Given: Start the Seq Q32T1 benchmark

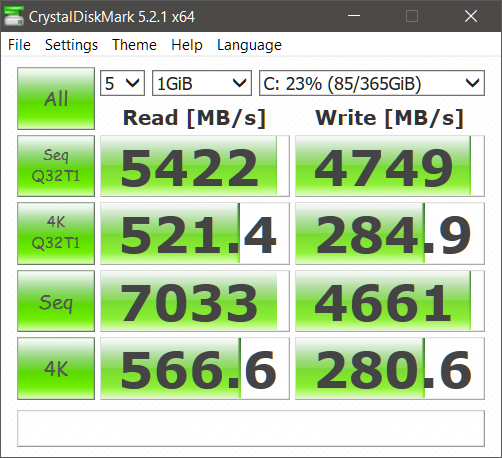Looking at the screenshot, I should [x=56, y=166].
